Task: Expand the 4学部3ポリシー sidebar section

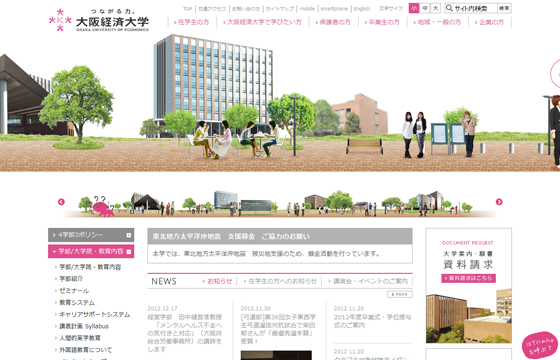Action: tap(91, 235)
